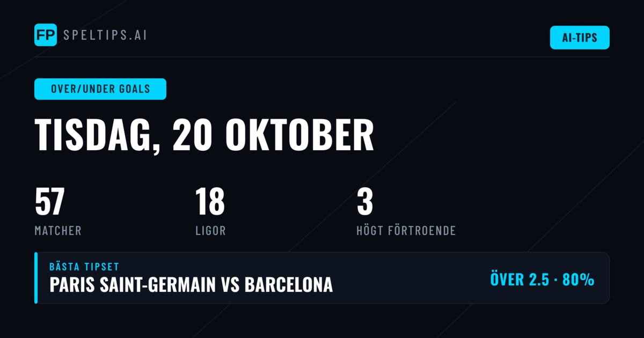Select the AI-TIPS badge button
The width and height of the screenshot is (644, 338).
[580, 38]
